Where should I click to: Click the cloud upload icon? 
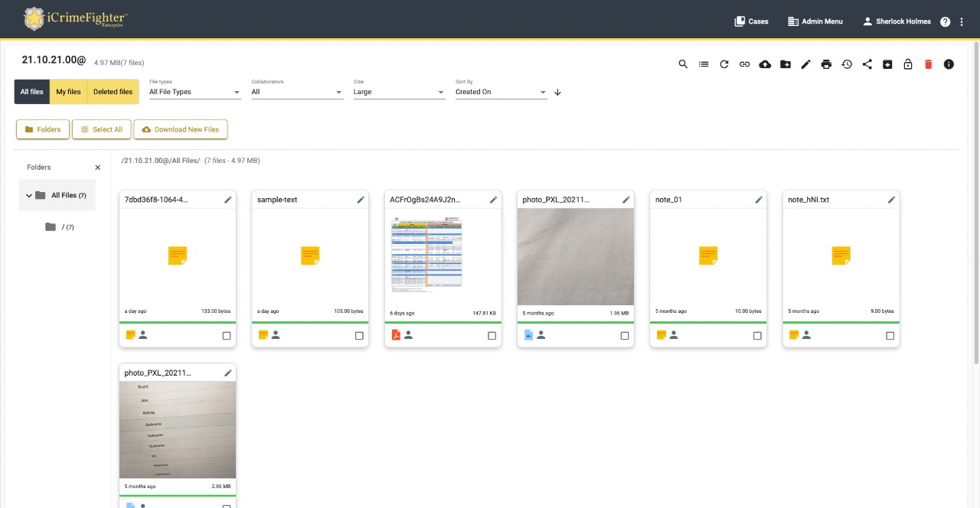click(765, 64)
